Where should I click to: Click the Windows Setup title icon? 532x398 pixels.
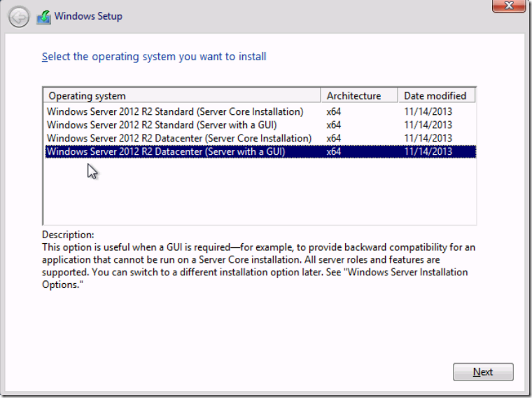[x=44, y=17]
